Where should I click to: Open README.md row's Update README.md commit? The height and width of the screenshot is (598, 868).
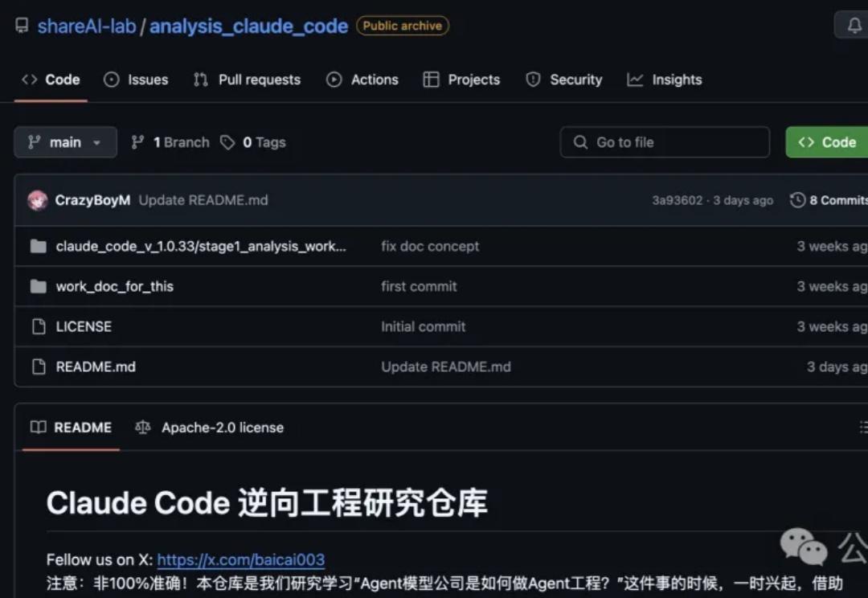pos(446,367)
